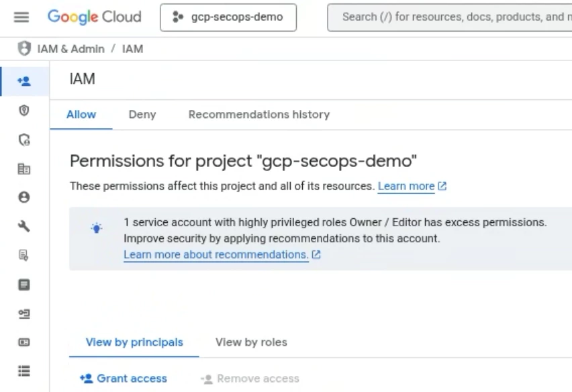Open the person account sidebar icon

(24, 197)
